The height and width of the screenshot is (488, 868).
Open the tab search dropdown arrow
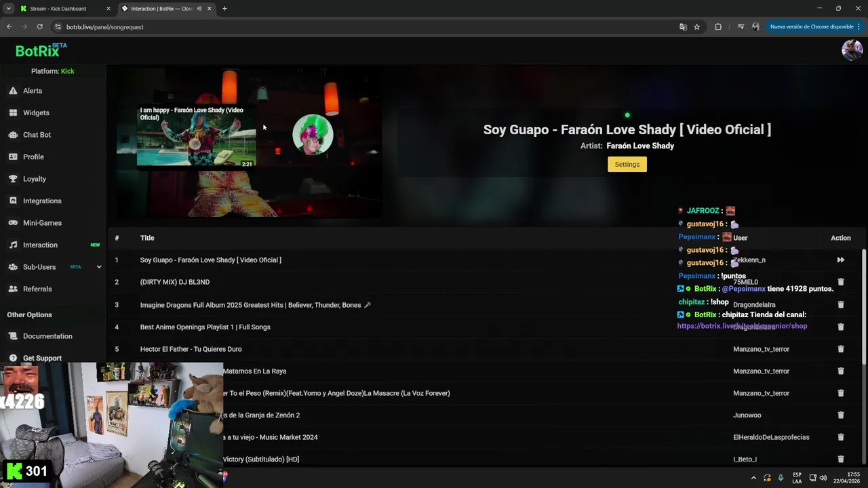[8, 9]
